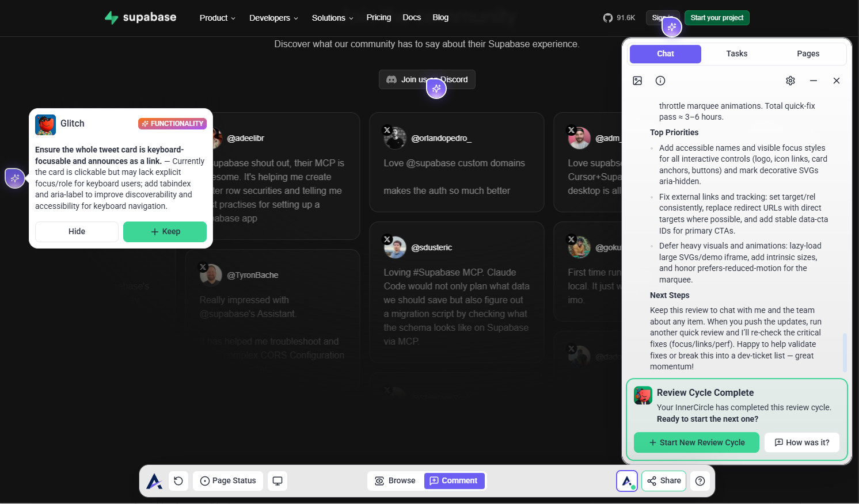Expand the Product dropdown menu
Screen dimensions: 859x504
pyautogui.click(x=217, y=18)
